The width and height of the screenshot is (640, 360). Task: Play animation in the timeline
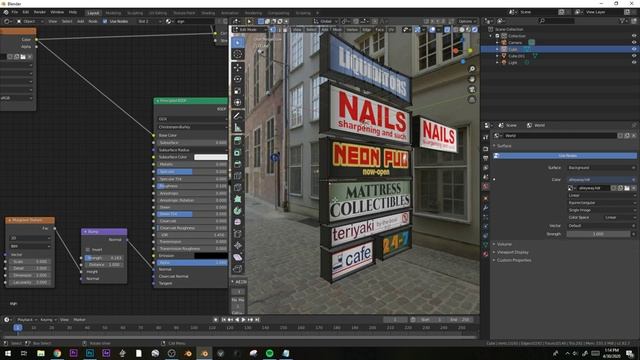coord(244,320)
